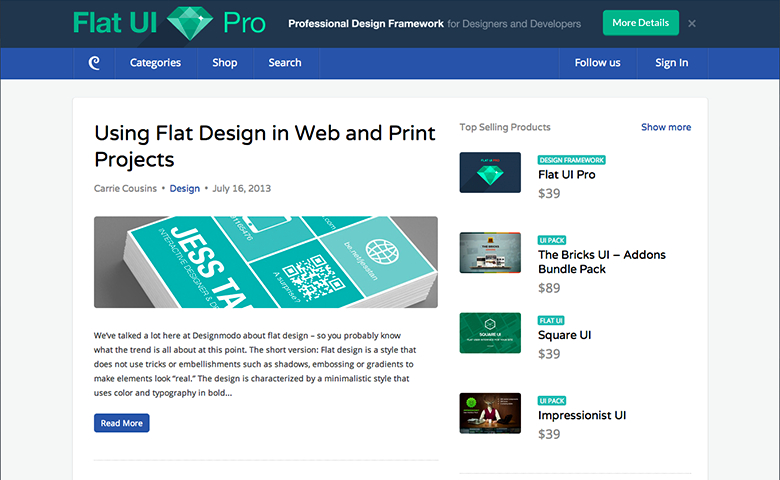Open the Design category link
This screenshot has width=780, height=480.
tap(185, 188)
